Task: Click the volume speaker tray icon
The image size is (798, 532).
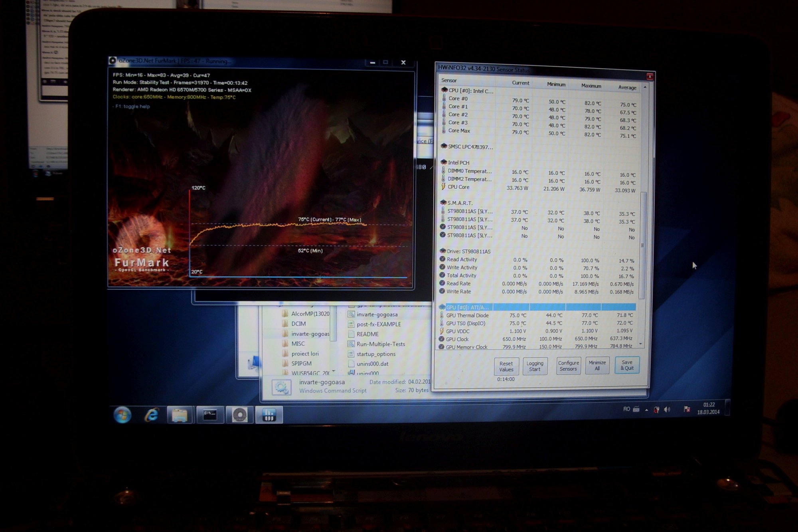Action: (667, 409)
